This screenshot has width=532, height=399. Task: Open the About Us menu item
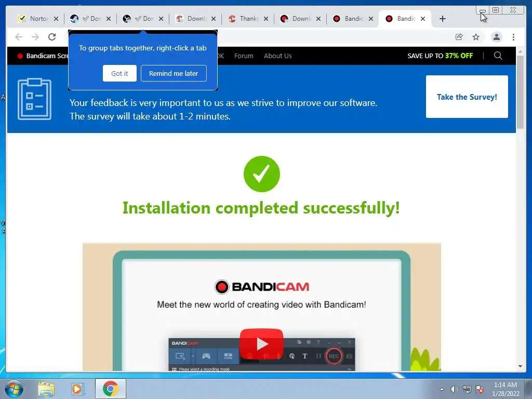click(277, 56)
